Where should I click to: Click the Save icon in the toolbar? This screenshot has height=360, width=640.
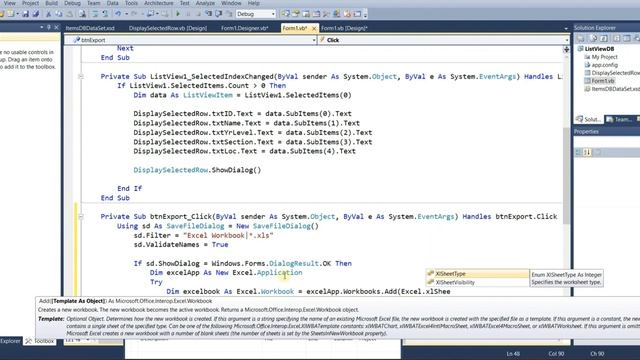pyautogui.click(x=25, y=14)
